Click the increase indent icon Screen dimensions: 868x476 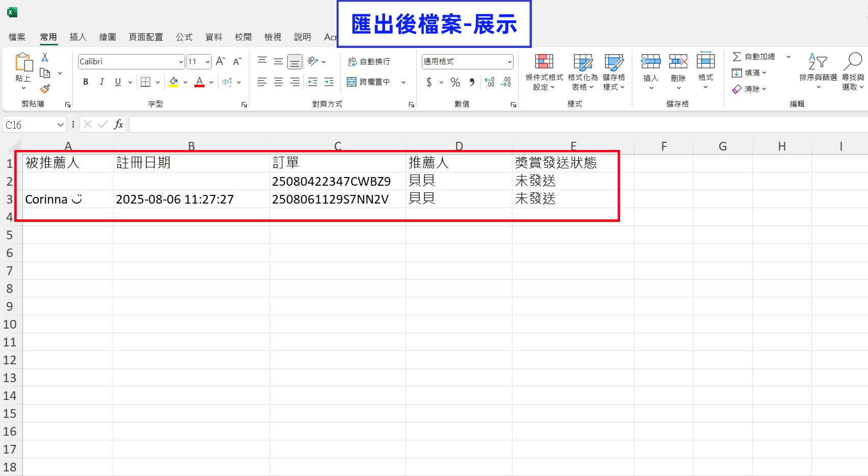point(329,82)
